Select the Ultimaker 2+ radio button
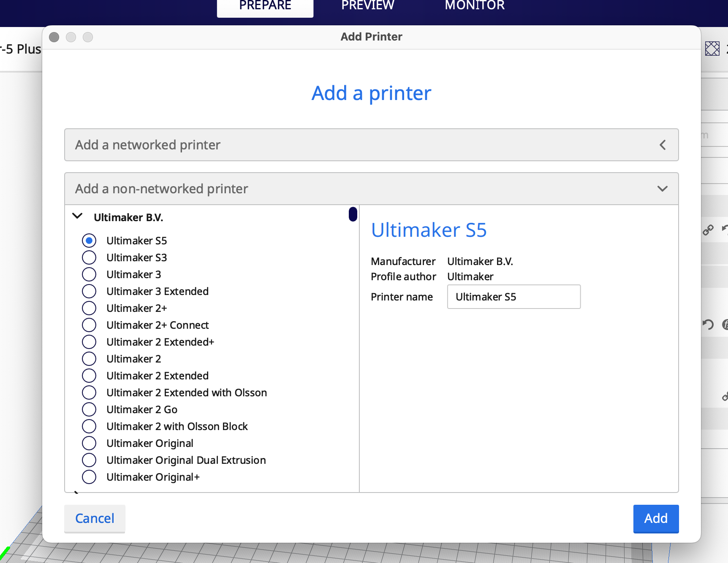The width and height of the screenshot is (728, 563). coord(89,308)
